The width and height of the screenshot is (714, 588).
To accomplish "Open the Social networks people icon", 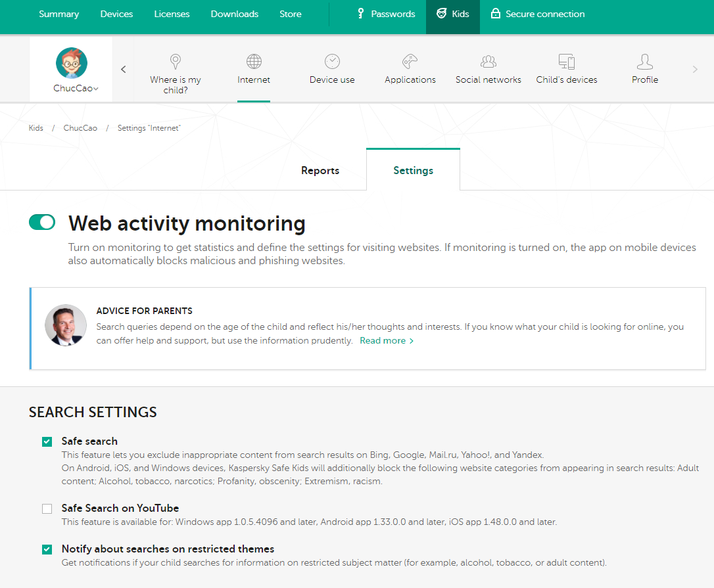I will coord(488,62).
